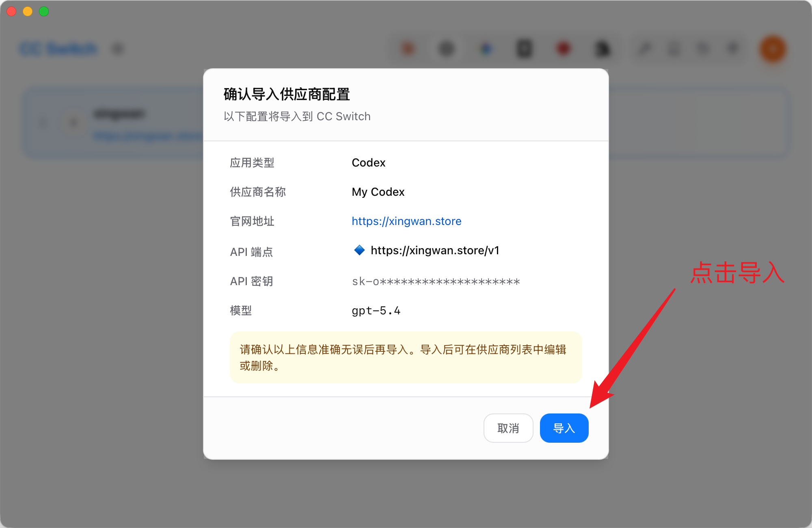Screen dimensions: 812x528
Task: Minimize the window with the yellow button
Action: click(28, 11)
